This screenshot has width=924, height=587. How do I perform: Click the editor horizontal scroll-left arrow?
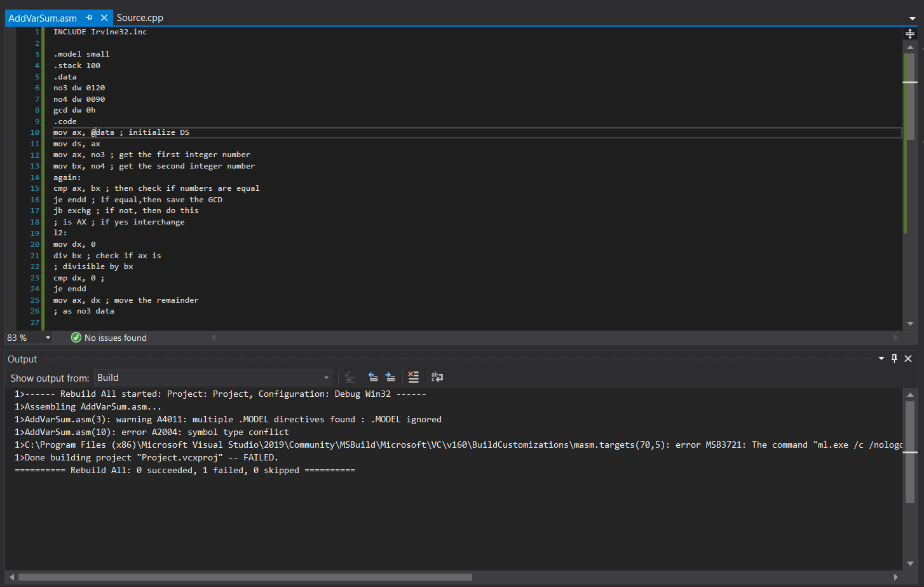pyautogui.click(x=214, y=338)
